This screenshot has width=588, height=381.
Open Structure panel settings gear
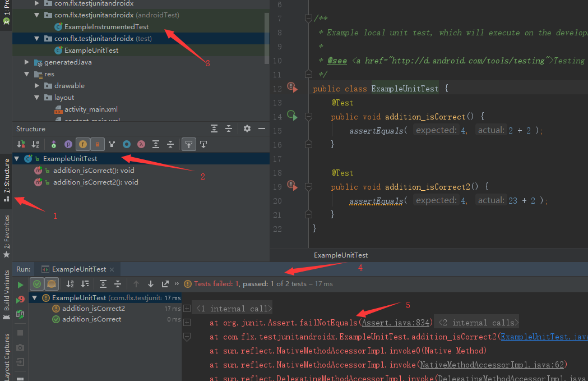[247, 128]
